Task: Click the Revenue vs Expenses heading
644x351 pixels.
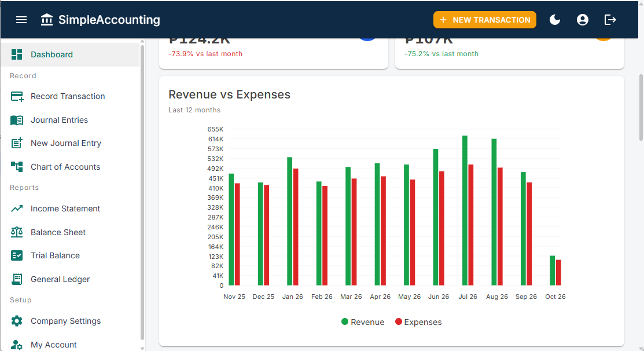Action: [229, 94]
